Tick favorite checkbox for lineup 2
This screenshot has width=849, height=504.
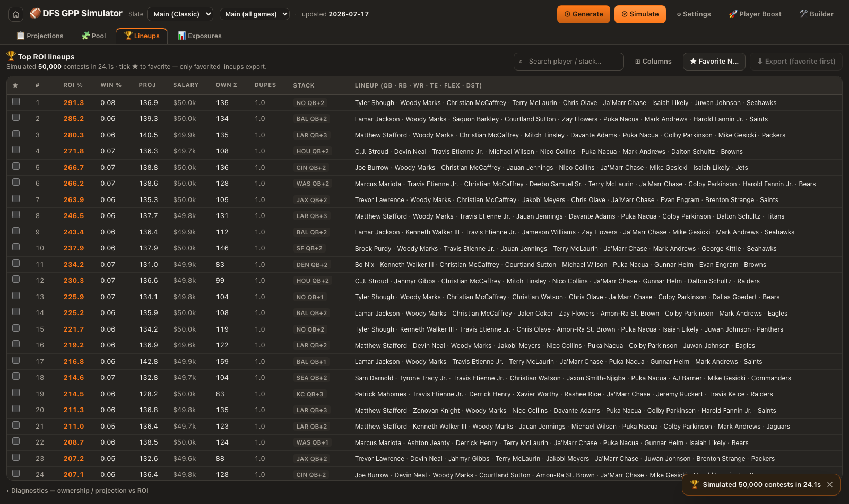[16, 117]
